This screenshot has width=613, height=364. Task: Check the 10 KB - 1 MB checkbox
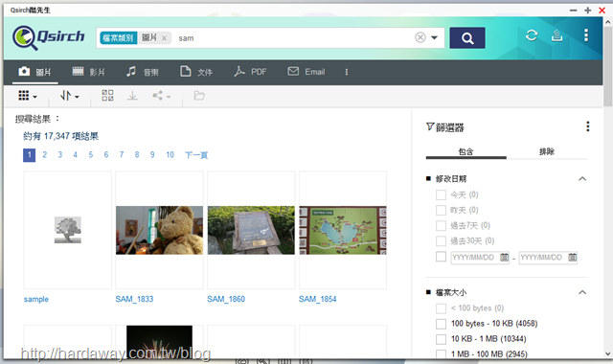point(441,339)
